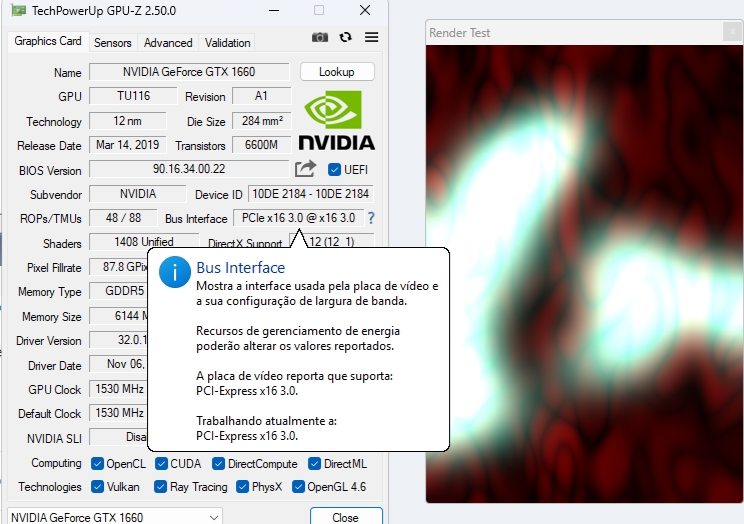The height and width of the screenshot is (524, 744).
Task: Click the Name field NVIDIA GeForce GTX 1660
Action: tap(189, 72)
